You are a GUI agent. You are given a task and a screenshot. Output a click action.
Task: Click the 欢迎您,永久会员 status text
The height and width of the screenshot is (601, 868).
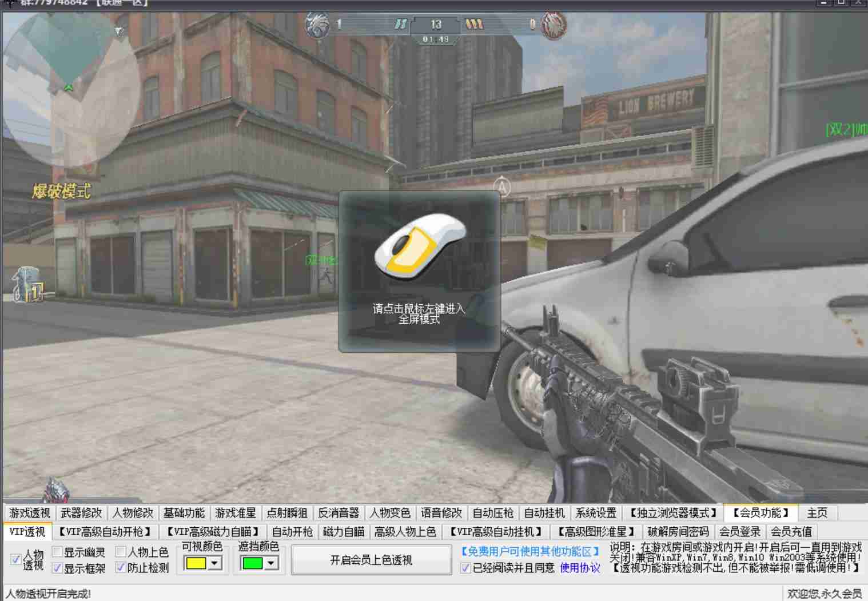(824, 594)
